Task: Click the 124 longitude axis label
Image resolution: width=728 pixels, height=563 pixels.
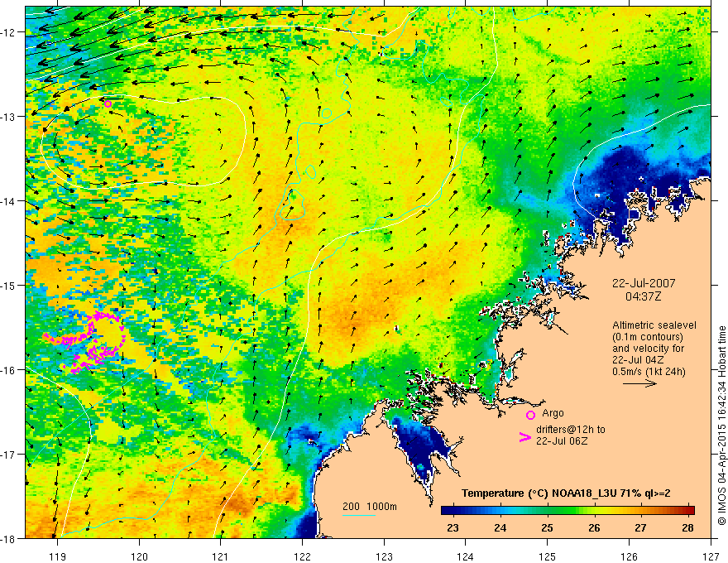Action: click(x=466, y=556)
